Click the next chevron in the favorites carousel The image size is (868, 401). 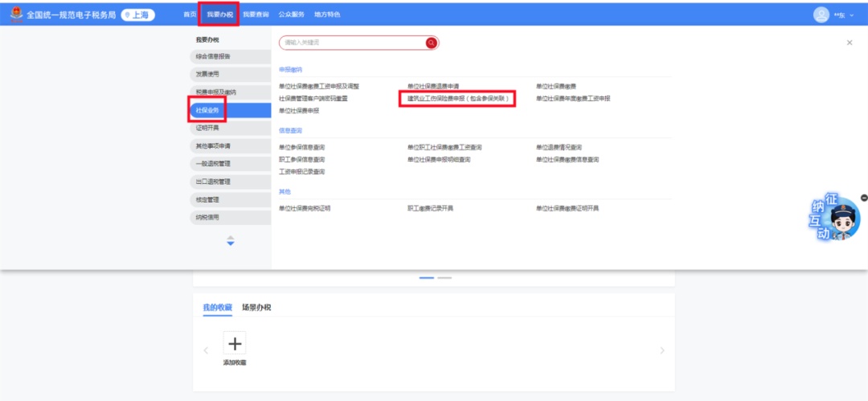point(662,350)
